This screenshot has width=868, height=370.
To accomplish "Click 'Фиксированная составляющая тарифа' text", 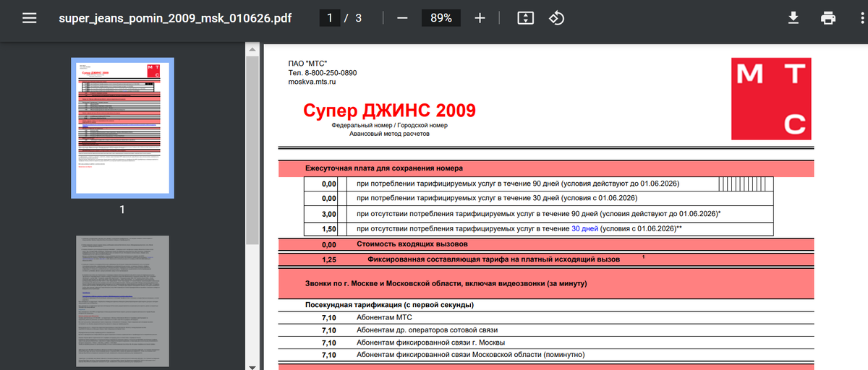I will [494, 259].
